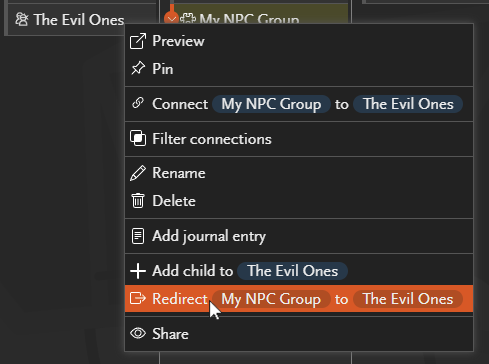489x364 pixels.
Task: Click the Rename pencil icon
Action: click(138, 173)
